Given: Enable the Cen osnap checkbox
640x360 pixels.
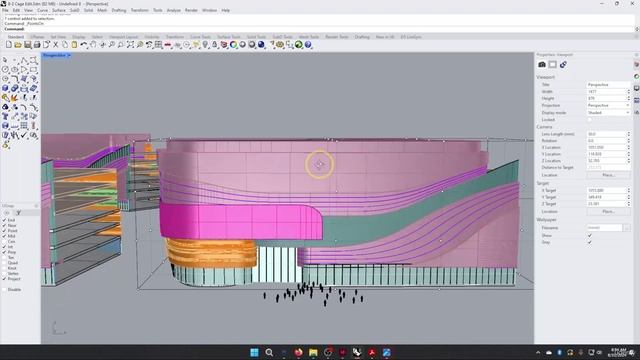Looking at the screenshot, I should 4,241.
